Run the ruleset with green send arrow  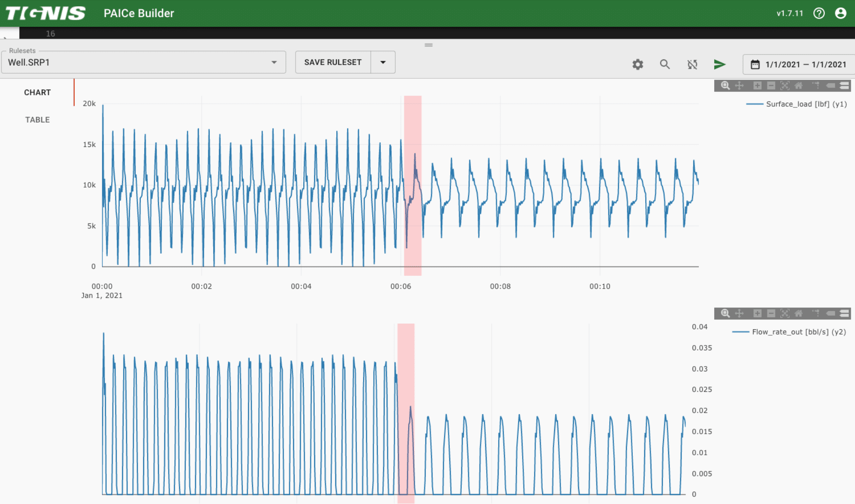tap(719, 64)
